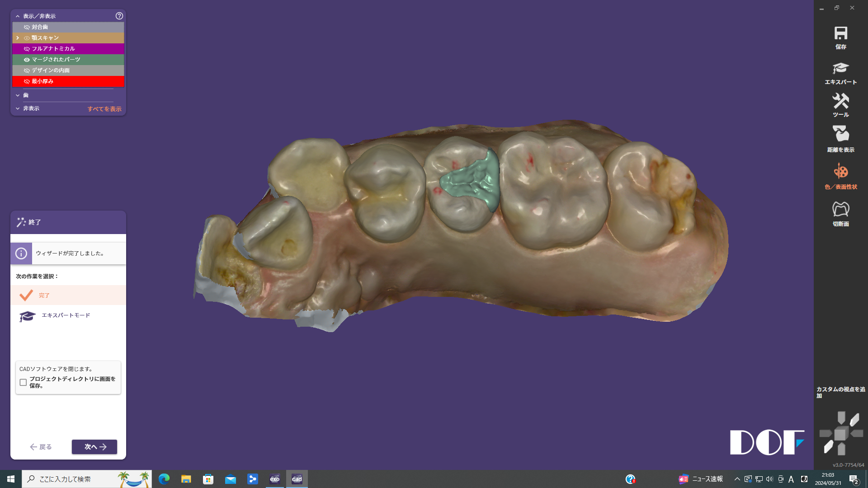Screen dimensions: 868x488
Task: Click the input method J tray icon
Action: pos(804,479)
